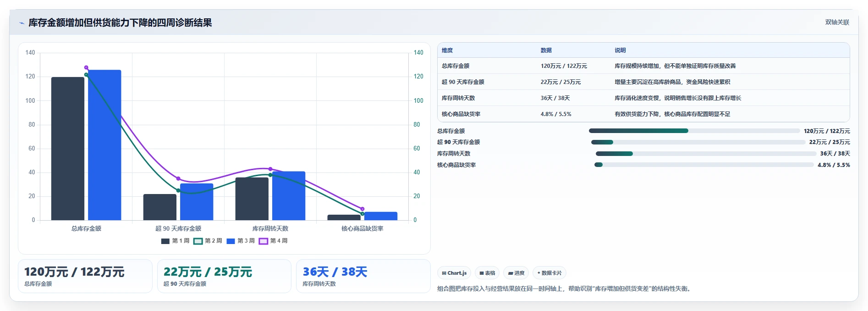Click the blue 核心商品缺货率 bar

pos(381,216)
